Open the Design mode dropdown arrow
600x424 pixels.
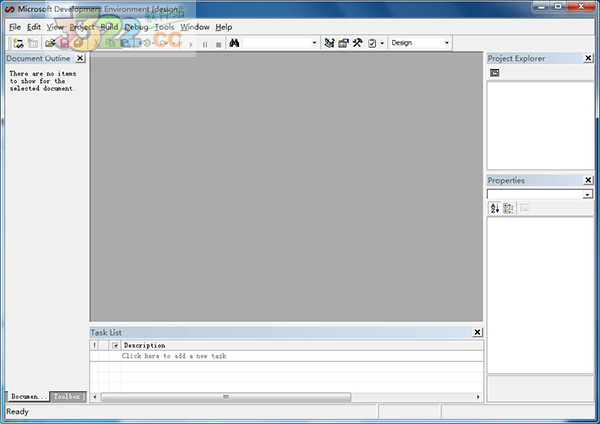(447, 43)
